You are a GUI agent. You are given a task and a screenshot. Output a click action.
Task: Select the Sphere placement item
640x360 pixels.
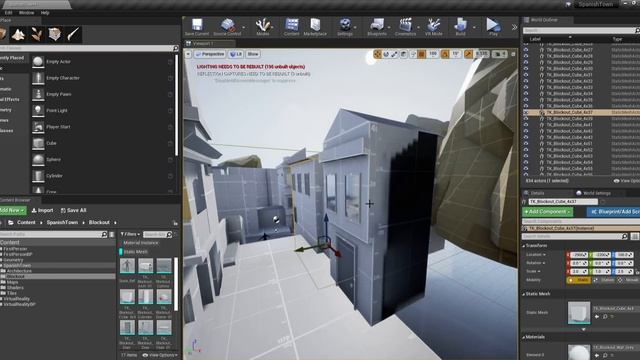pos(103,160)
